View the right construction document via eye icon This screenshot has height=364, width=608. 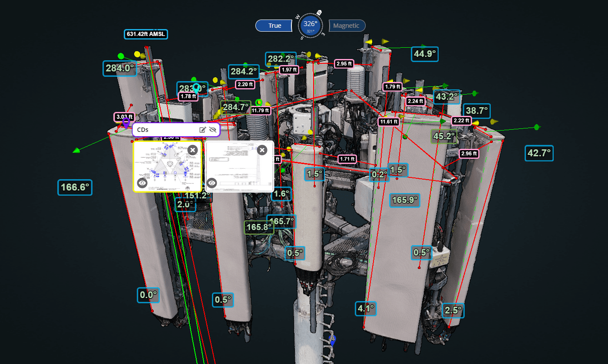(212, 182)
